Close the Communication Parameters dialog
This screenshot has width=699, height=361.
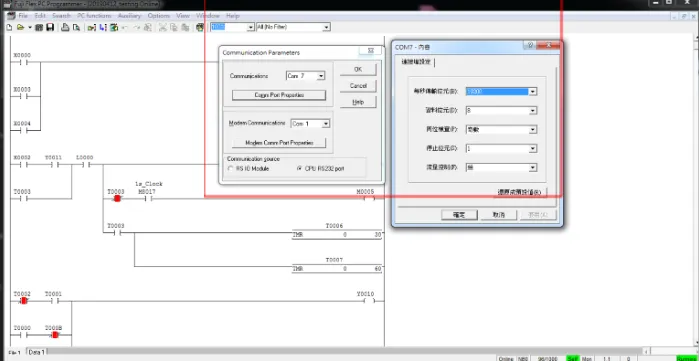tap(370, 51)
